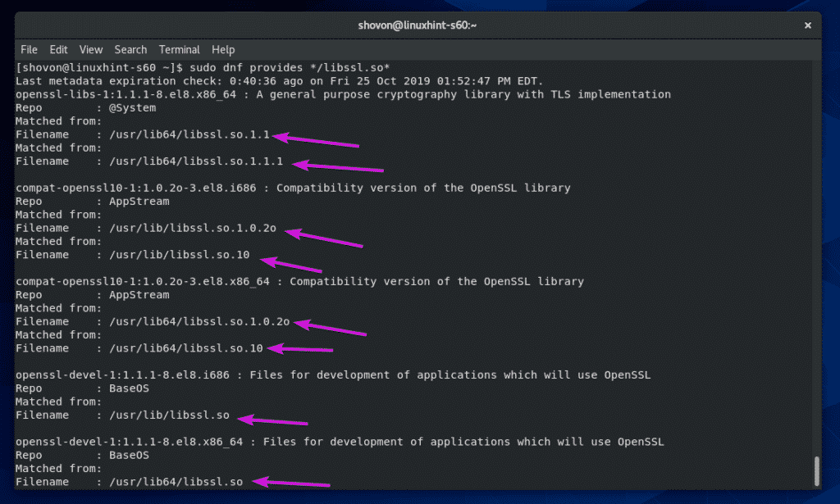Click the /usr/lib/libssl.so filename text
The image size is (840, 504).
[x=169, y=415]
